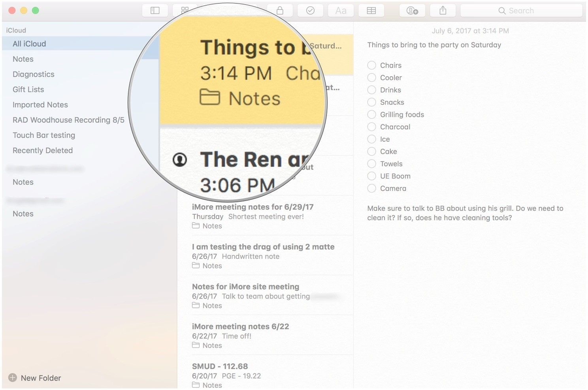Click the lock note icon
Viewport: 588px width, 390px height.
coord(280,11)
